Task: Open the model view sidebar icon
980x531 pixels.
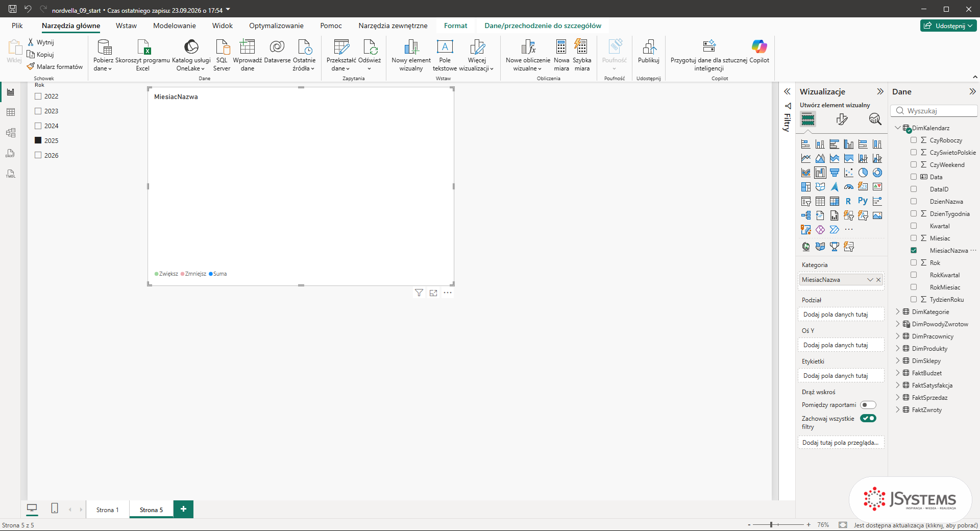Action: point(11,133)
